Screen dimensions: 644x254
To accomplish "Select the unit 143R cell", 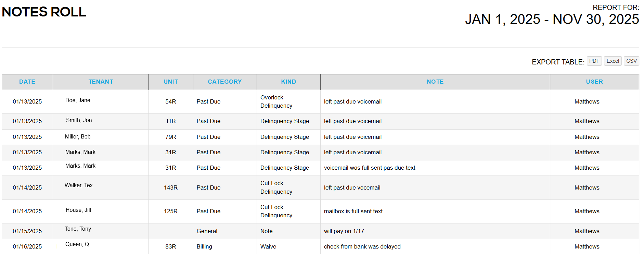I will click(171, 188).
